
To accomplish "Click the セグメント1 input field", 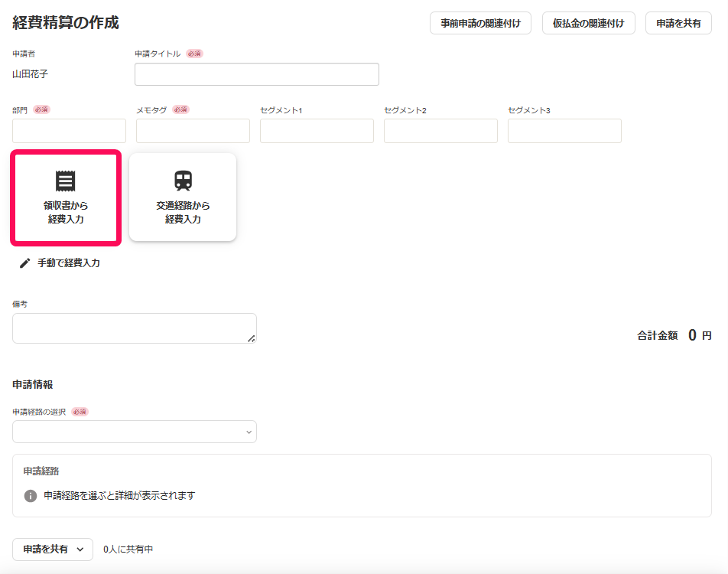I will tap(317, 131).
